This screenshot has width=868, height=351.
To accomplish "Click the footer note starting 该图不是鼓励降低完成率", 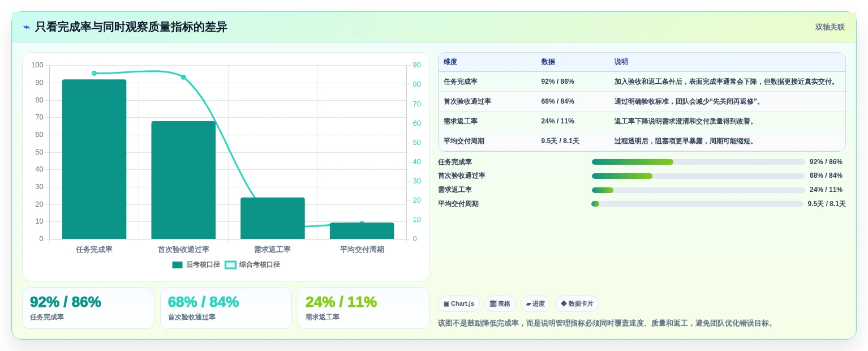I will click(x=607, y=323).
